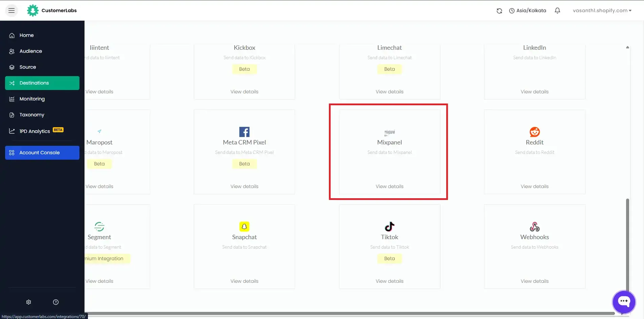644x319 pixels.
Task: Click the TikTok logo
Action: (389, 227)
